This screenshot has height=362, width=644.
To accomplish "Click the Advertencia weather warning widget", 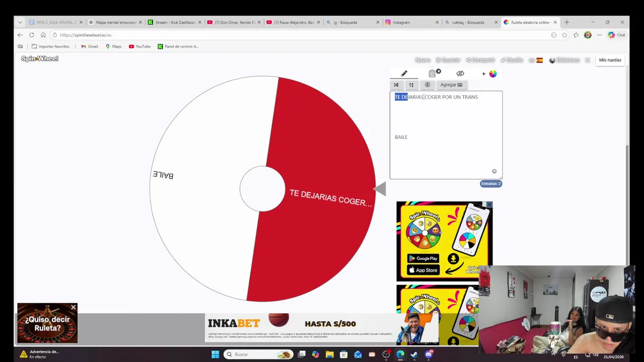I will (x=39, y=354).
